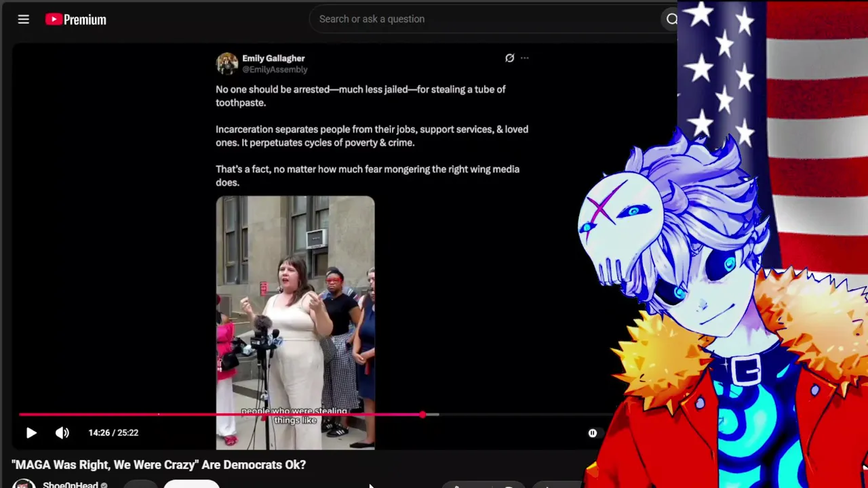
Task: Seek using the red video progress bar
Action: pos(220,414)
